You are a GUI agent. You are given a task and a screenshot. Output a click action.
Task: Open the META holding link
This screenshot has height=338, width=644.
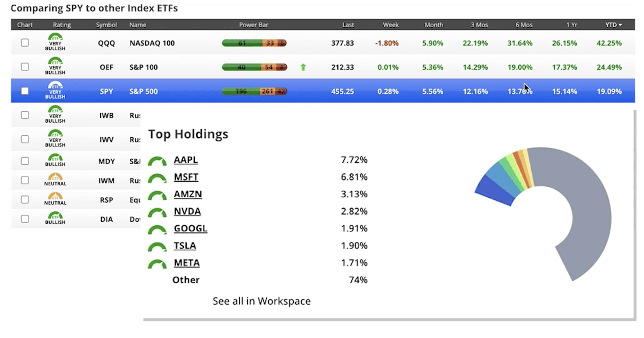coord(187,263)
